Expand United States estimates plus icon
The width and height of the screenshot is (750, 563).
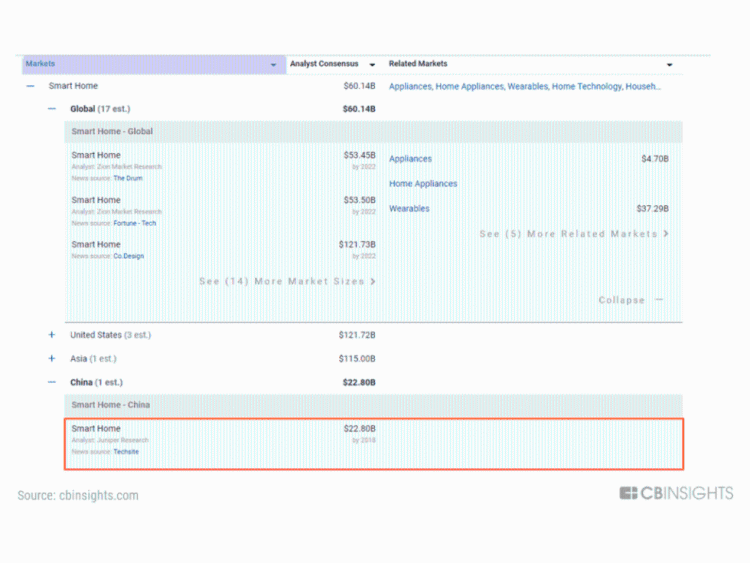52,335
